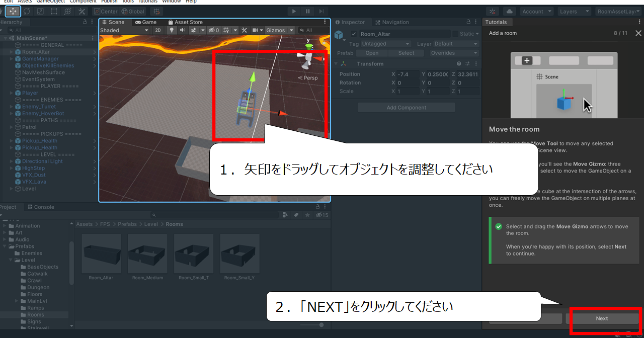
Task: Click Next in the Tutorials panel
Action: [x=602, y=318]
